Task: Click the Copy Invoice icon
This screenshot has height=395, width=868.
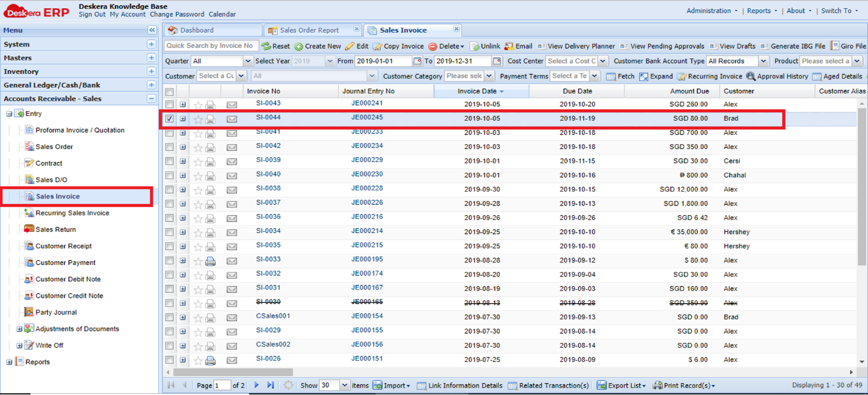Action: tap(377, 46)
